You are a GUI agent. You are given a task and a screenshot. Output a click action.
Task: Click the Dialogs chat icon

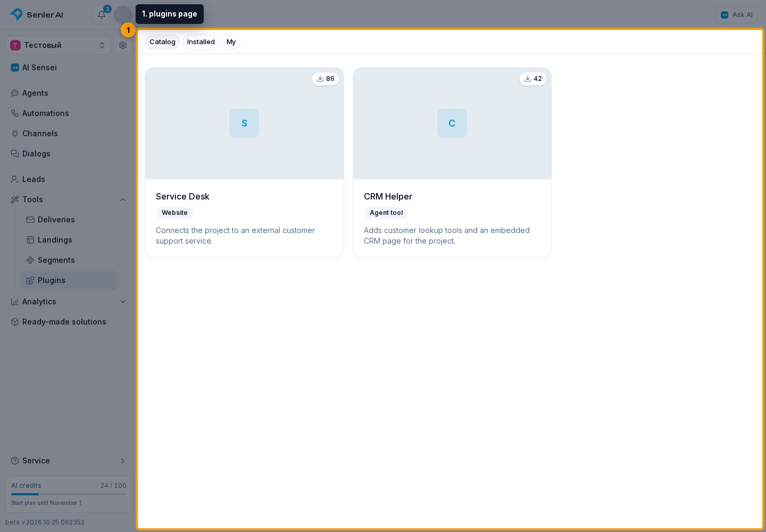point(15,154)
